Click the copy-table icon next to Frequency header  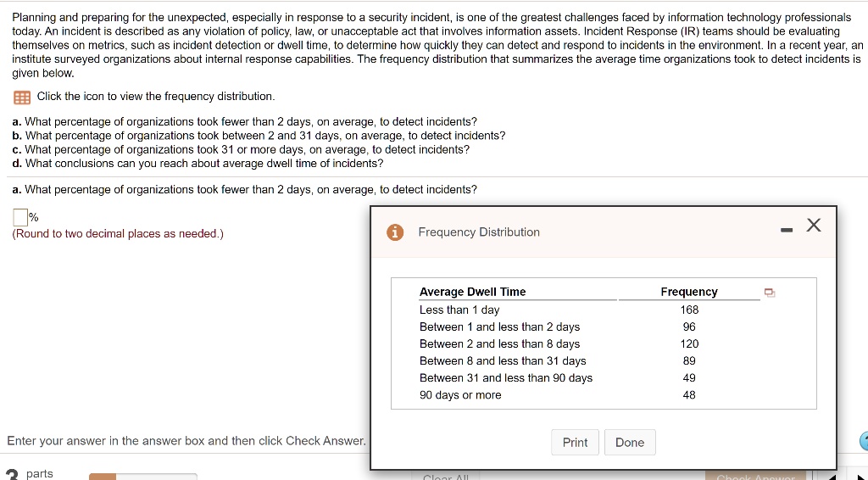(x=769, y=293)
